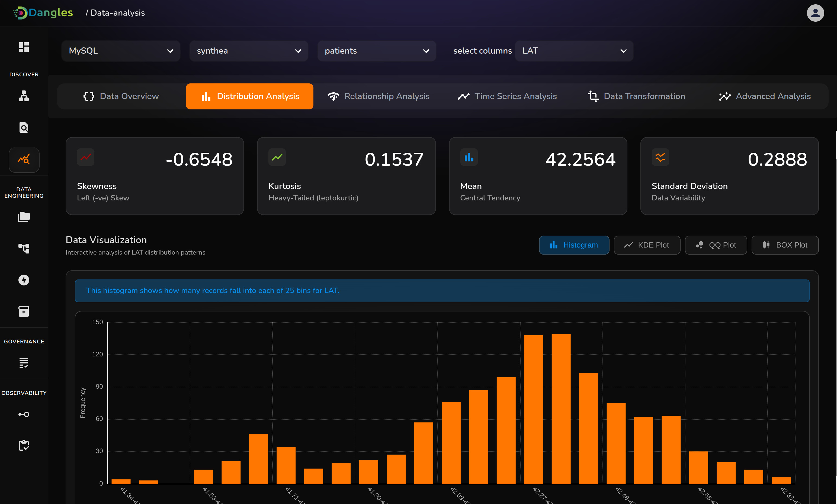Select the orange data analysis sidebar icon
Screen dimensions: 837x504
click(24, 160)
